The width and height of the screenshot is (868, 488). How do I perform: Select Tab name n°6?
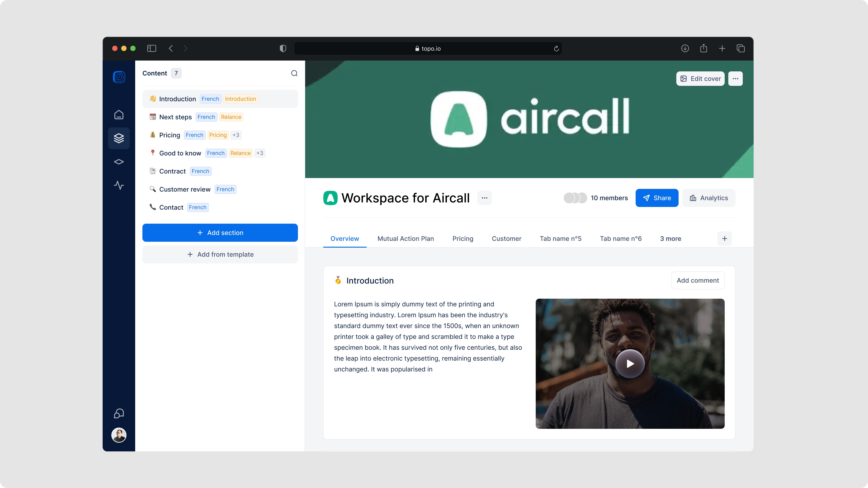621,238
